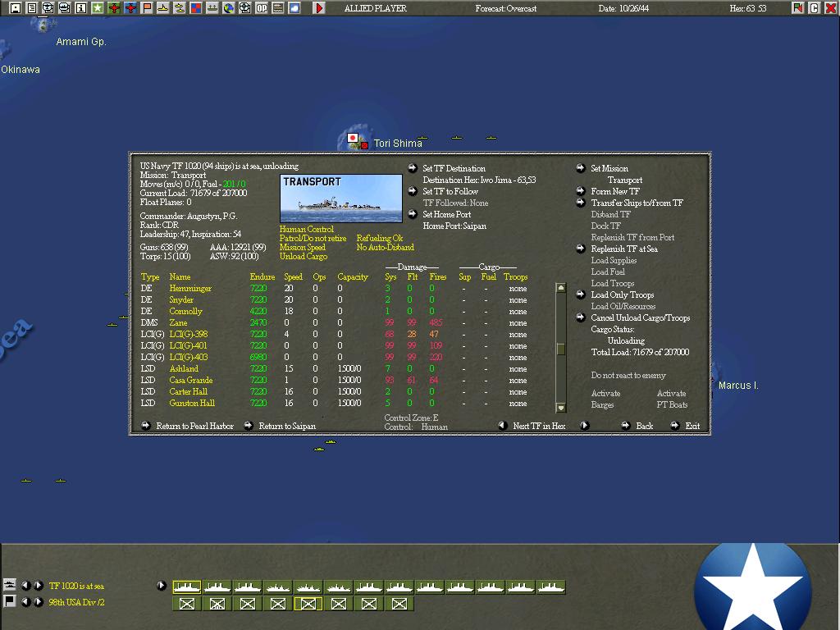
Task: Click the 'Back' button
Action: point(645,427)
